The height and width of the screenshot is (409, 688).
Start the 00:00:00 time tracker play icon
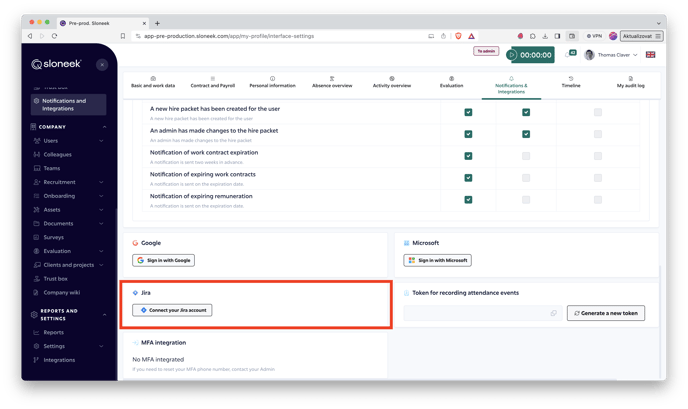[x=511, y=55]
